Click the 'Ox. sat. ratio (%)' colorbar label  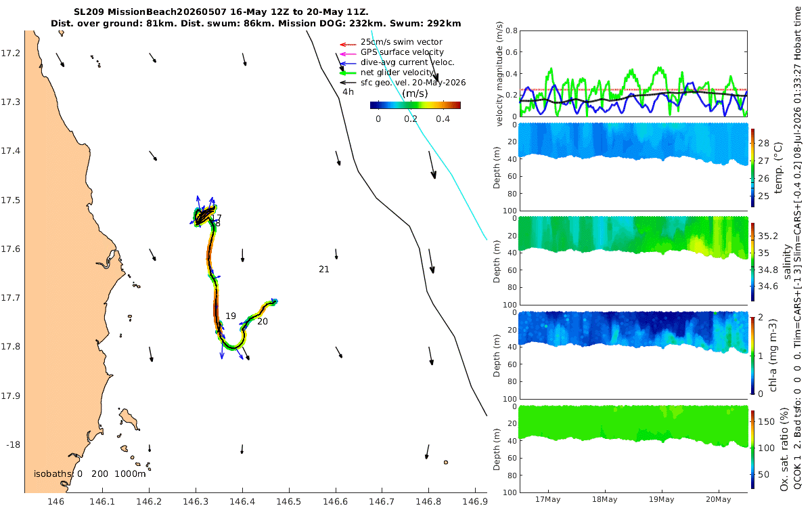pos(784,449)
